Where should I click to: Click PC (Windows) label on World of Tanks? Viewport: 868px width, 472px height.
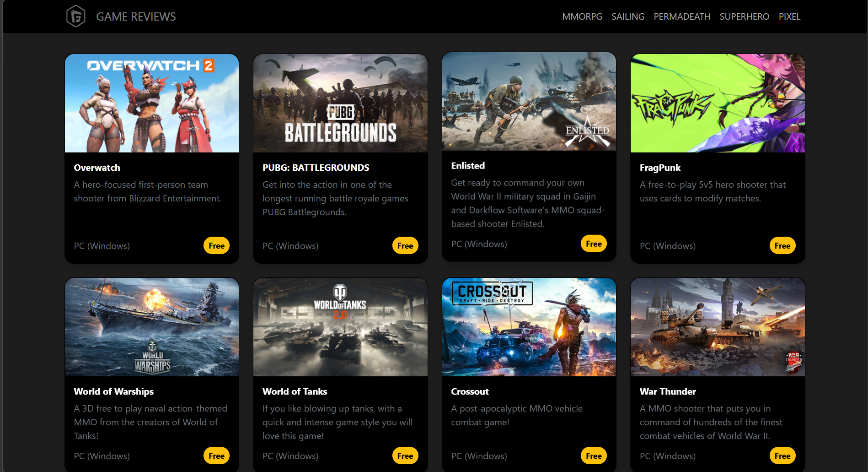[x=290, y=456]
